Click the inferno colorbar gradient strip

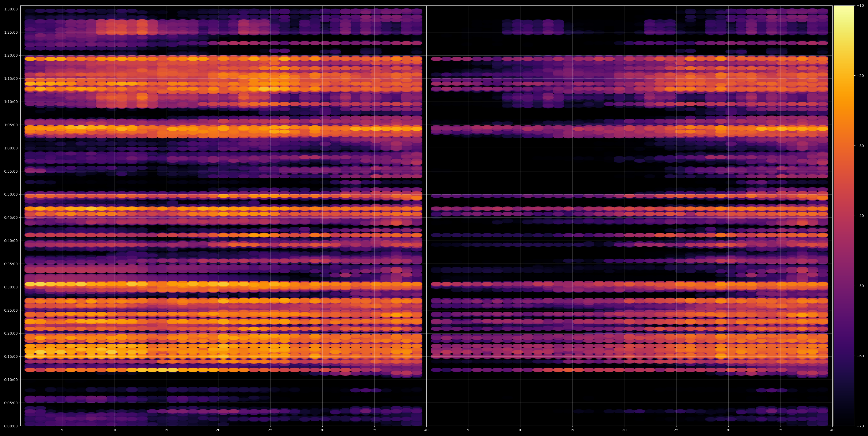click(844, 216)
